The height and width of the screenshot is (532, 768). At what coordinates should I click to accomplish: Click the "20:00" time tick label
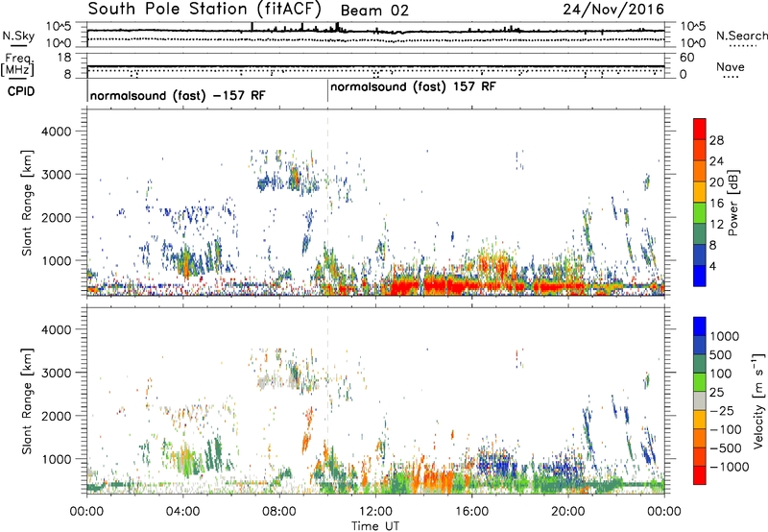point(567,512)
